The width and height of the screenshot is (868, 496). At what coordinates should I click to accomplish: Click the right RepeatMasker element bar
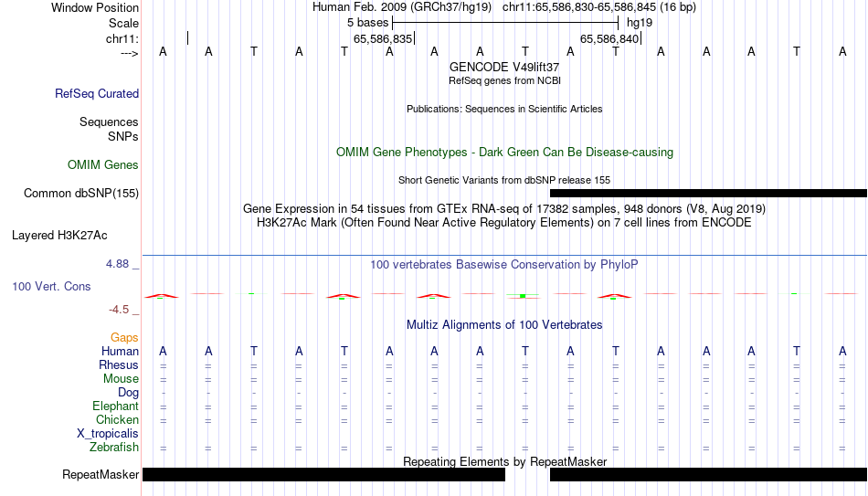click(709, 474)
